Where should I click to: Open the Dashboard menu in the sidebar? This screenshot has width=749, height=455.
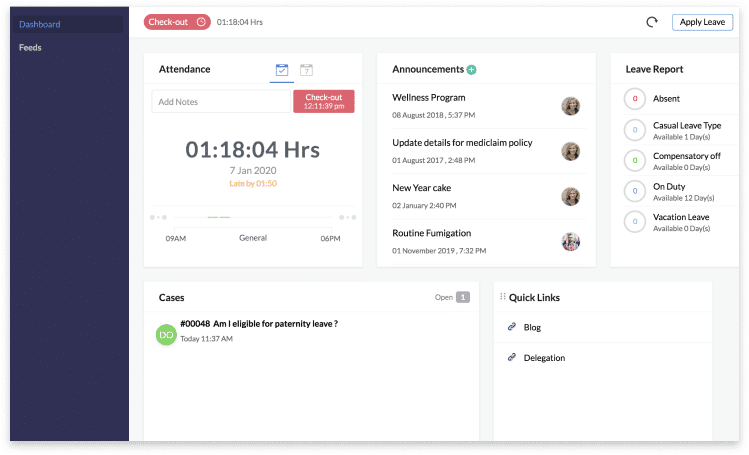tap(40, 24)
